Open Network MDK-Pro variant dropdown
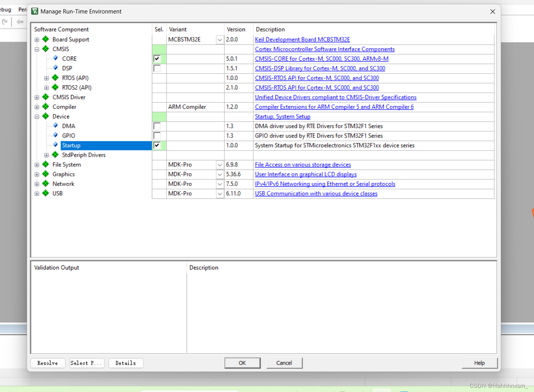Viewport: 534px width, 392px height. [220, 184]
